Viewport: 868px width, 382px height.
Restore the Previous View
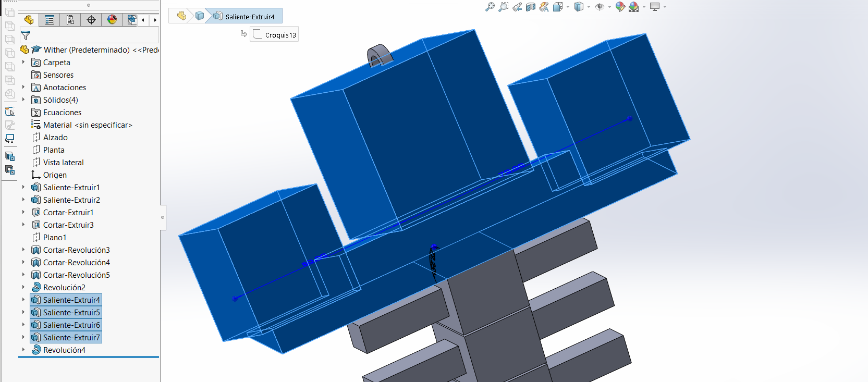point(517,7)
